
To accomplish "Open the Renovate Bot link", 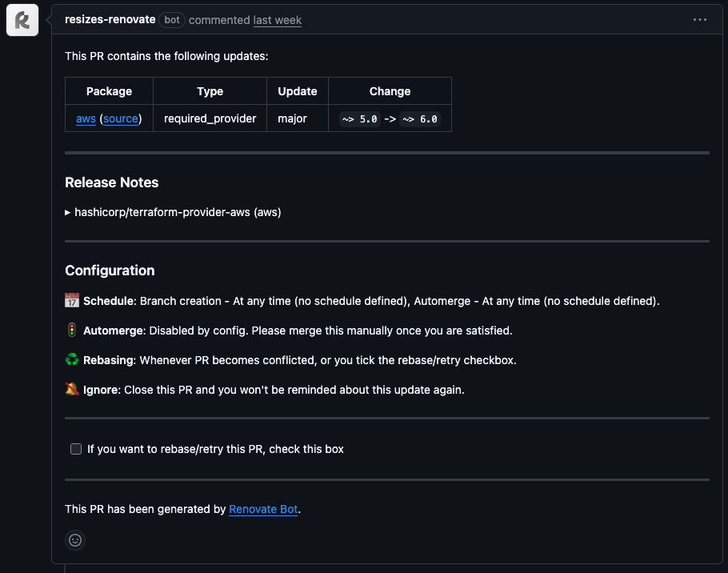I will point(263,509).
